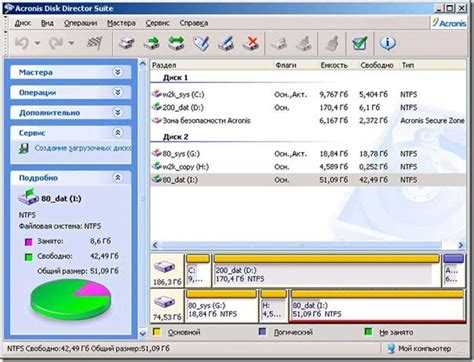Collapse the Сервис sidebar panel

click(117, 133)
